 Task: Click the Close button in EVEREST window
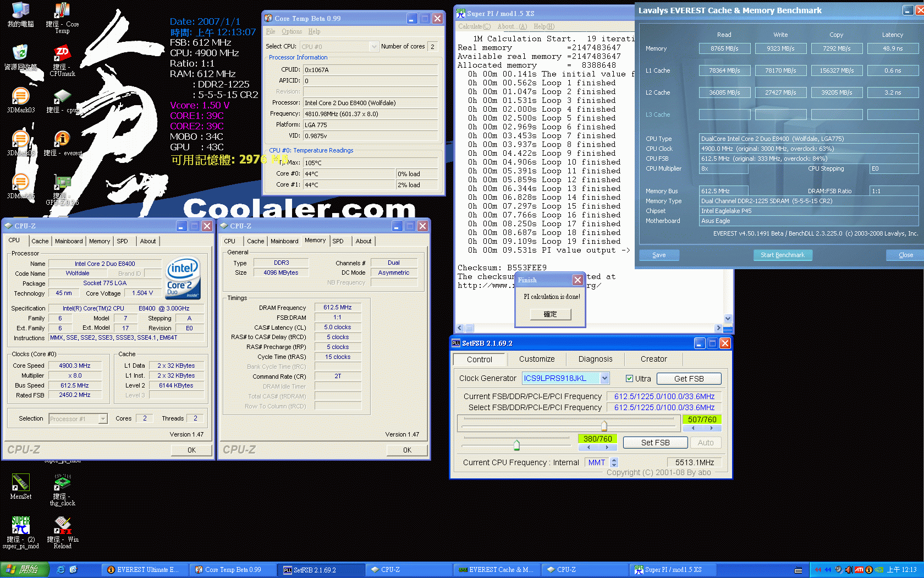(x=905, y=255)
